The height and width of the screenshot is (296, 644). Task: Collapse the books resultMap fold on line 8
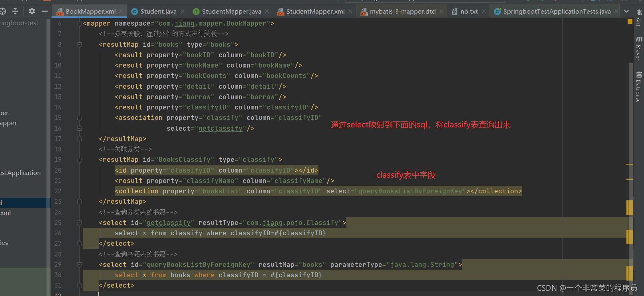point(79,45)
